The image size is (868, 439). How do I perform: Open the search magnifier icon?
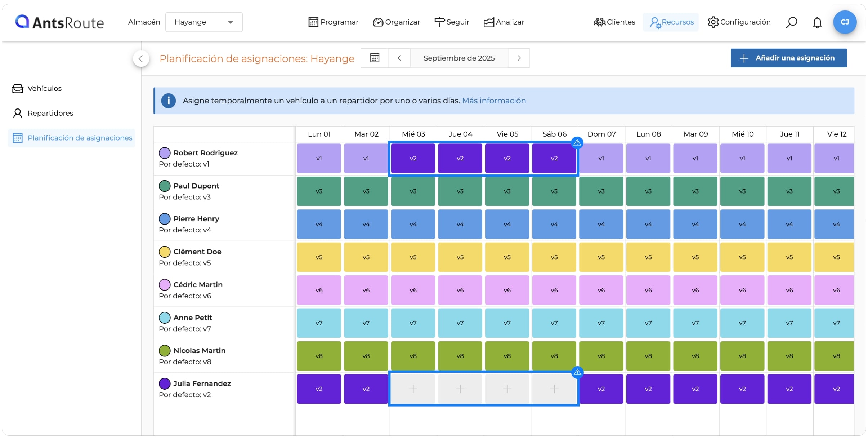tap(791, 22)
